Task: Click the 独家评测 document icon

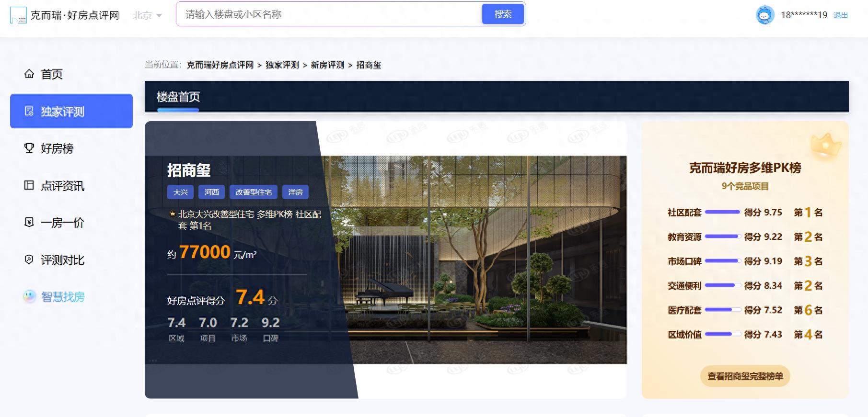Action: (x=29, y=111)
